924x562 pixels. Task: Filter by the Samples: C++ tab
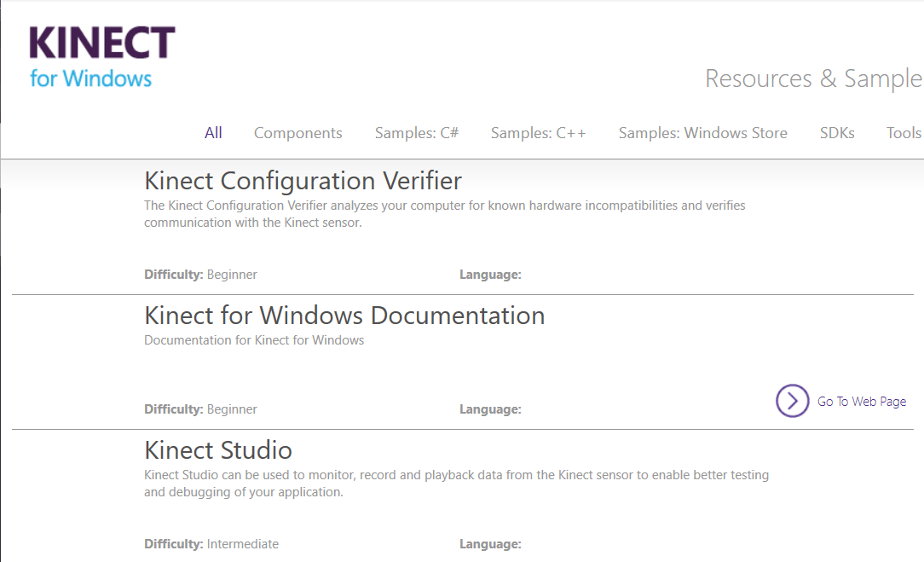click(538, 133)
